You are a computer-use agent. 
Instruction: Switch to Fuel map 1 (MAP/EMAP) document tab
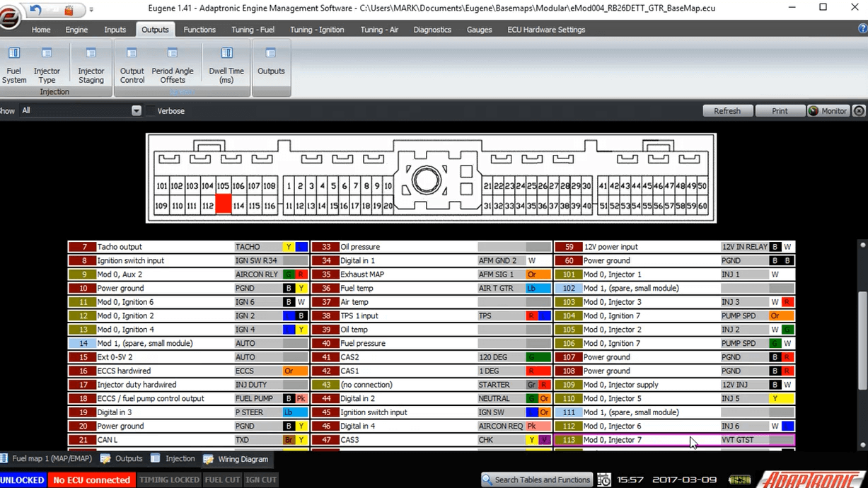tap(48, 459)
